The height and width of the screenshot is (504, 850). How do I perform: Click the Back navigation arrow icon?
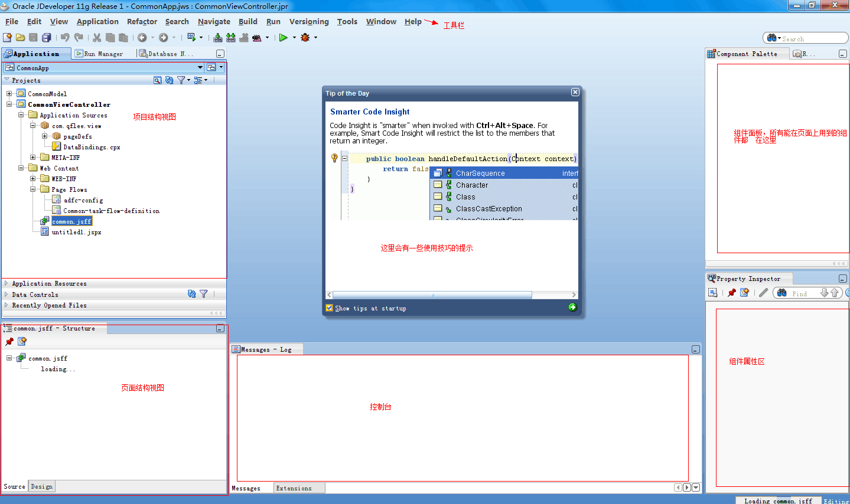coord(142,37)
